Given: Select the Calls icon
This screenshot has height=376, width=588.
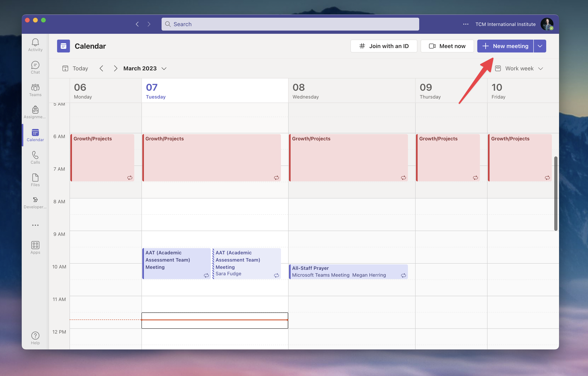Looking at the screenshot, I should coord(35,157).
